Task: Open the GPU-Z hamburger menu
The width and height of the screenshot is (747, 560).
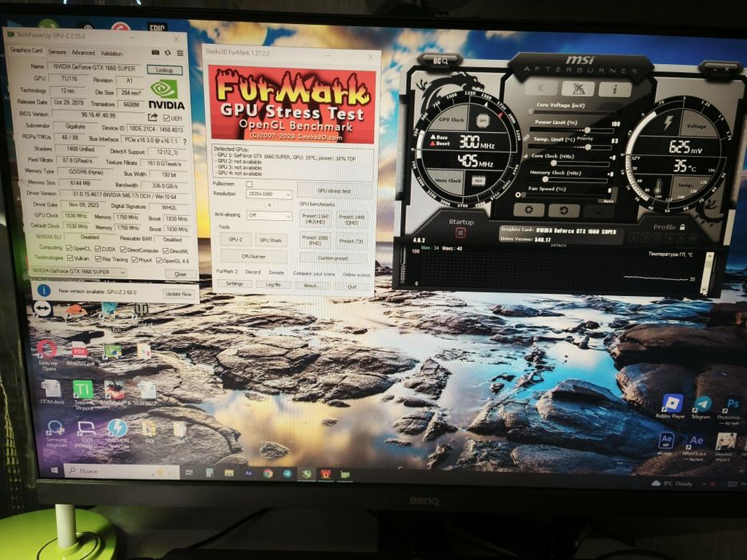Action: pyautogui.click(x=180, y=53)
